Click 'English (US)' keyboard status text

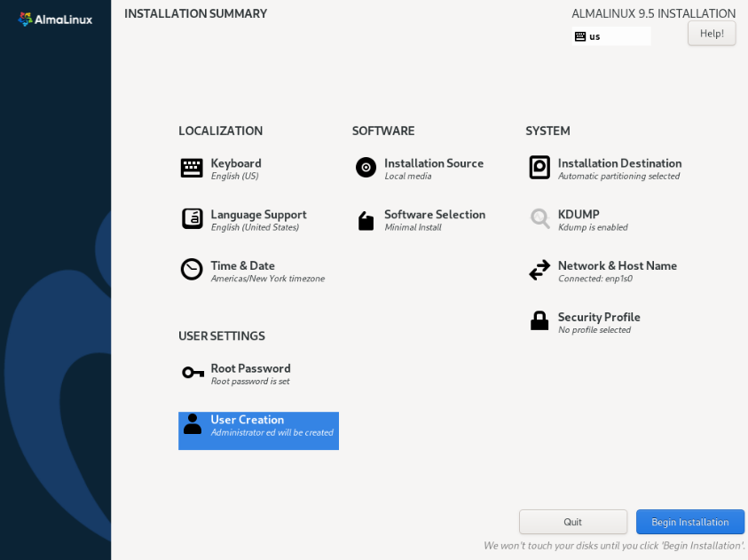(235, 176)
